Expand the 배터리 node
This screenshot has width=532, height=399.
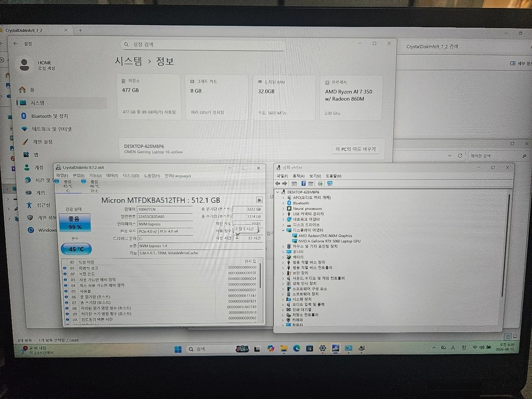tap(284, 257)
